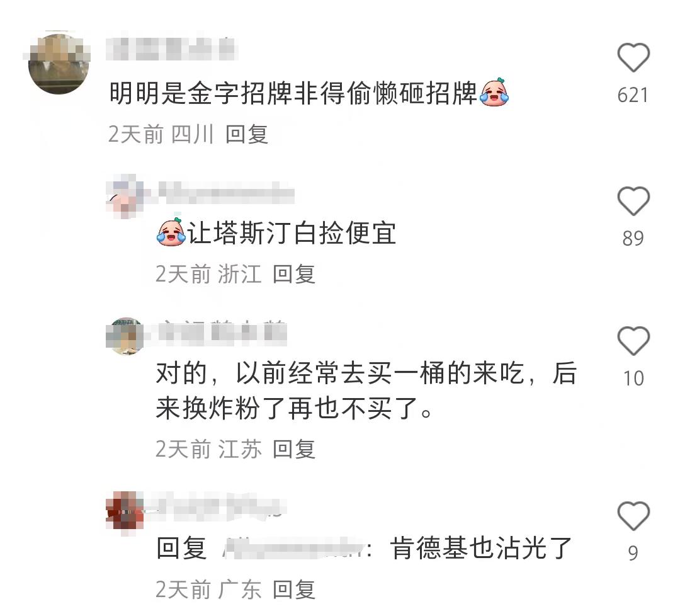Like the Jiangsu comment with 10 likes

pos(633,341)
